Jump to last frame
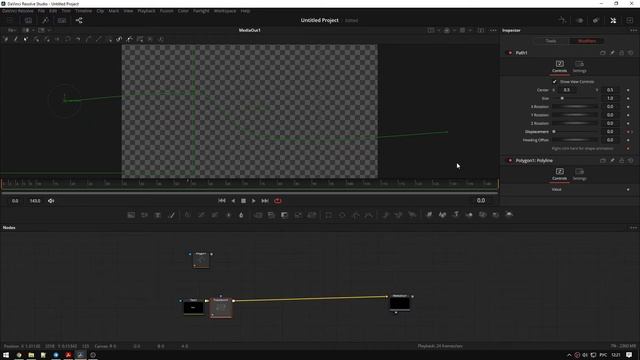 [x=264, y=201]
